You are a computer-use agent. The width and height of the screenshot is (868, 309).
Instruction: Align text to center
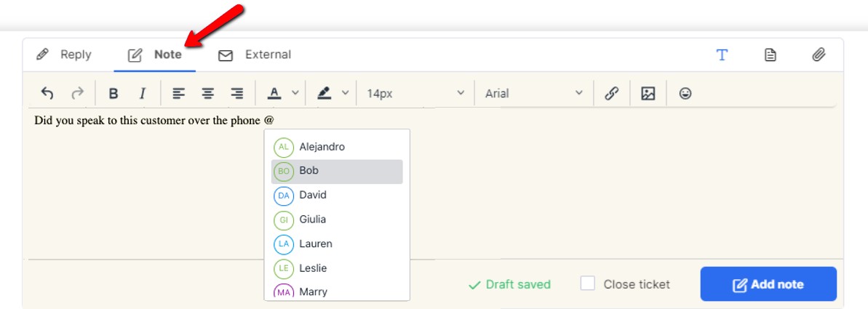pyautogui.click(x=207, y=93)
